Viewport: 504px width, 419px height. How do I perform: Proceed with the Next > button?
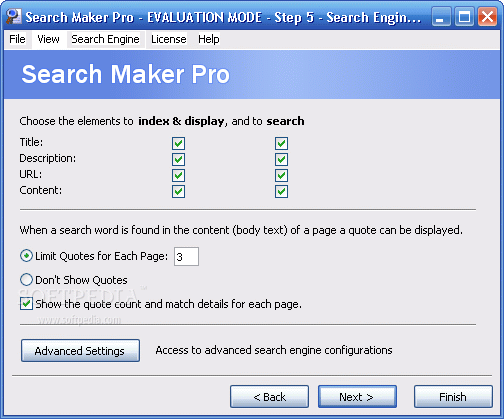coord(357,397)
